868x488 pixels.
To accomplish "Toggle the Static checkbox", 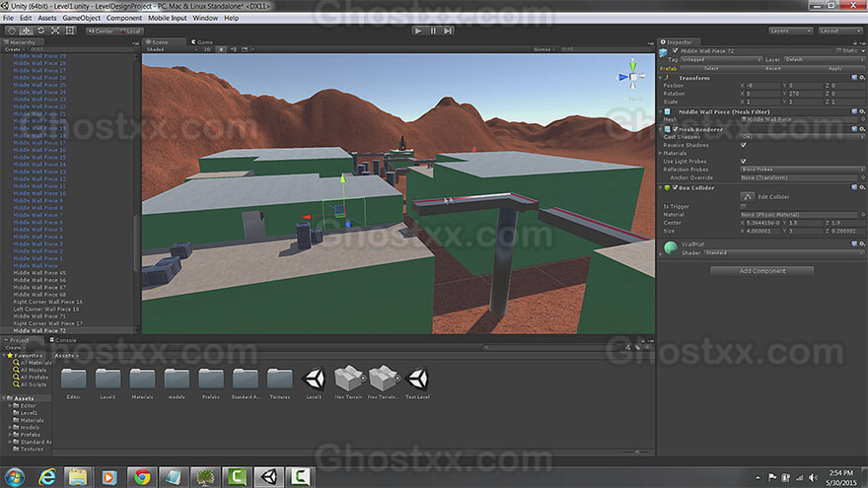I will pos(838,51).
